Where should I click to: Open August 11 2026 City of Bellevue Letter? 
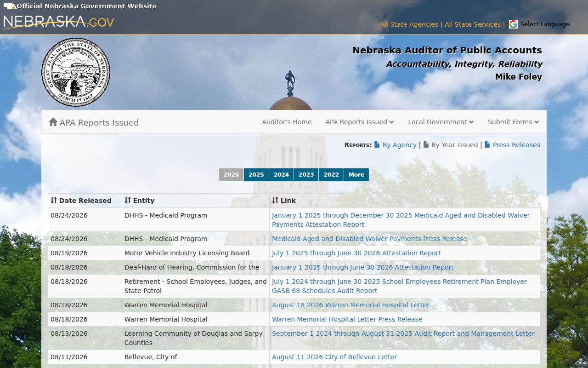point(334,357)
